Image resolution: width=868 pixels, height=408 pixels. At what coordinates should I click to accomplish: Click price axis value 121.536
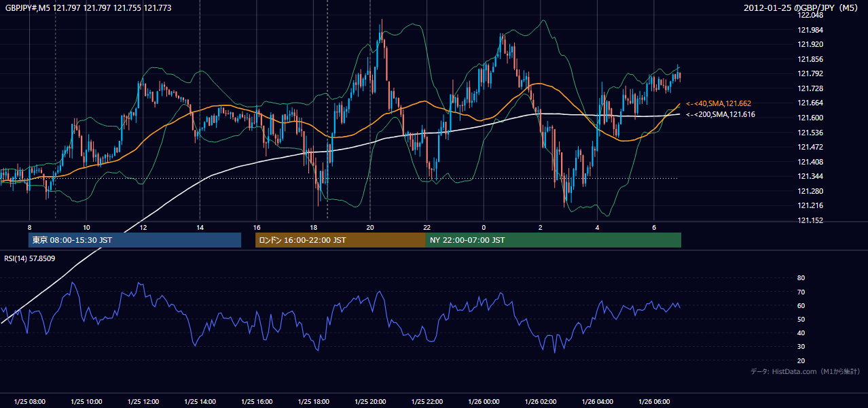(x=810, y=133)
